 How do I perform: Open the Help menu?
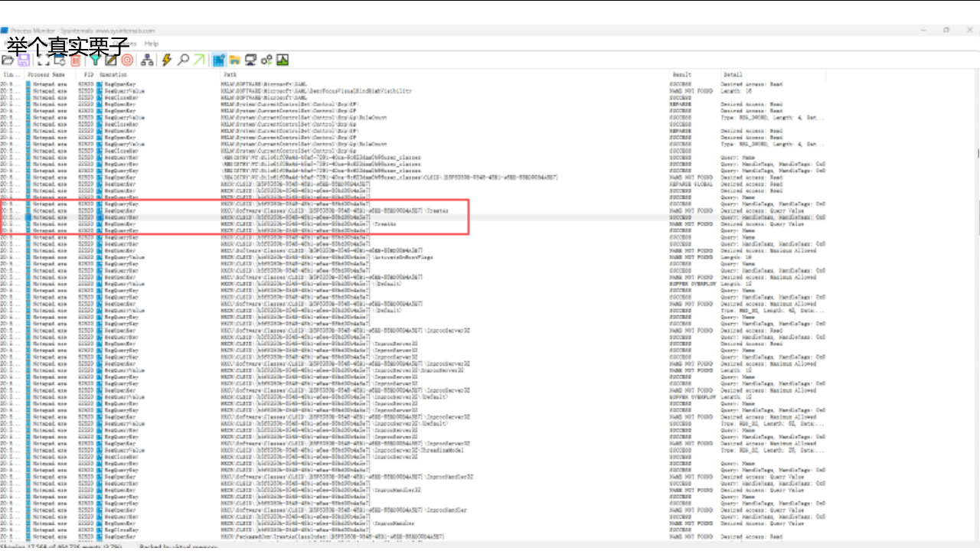tap(152, 44)
